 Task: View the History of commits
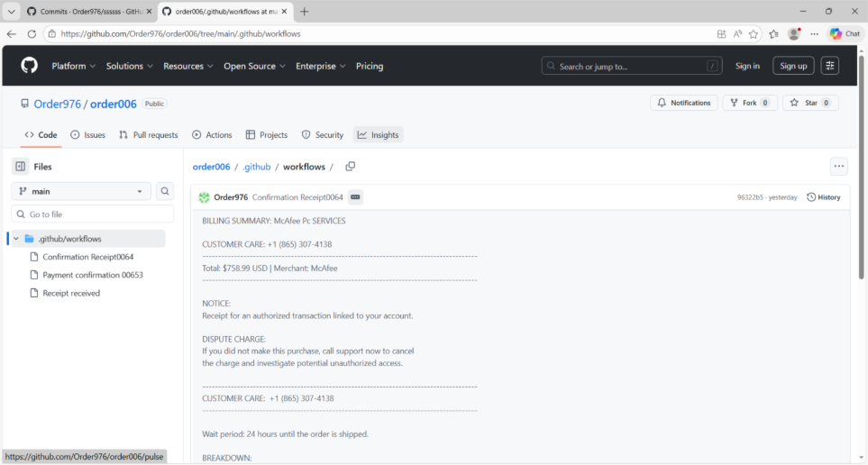[824, 197]
